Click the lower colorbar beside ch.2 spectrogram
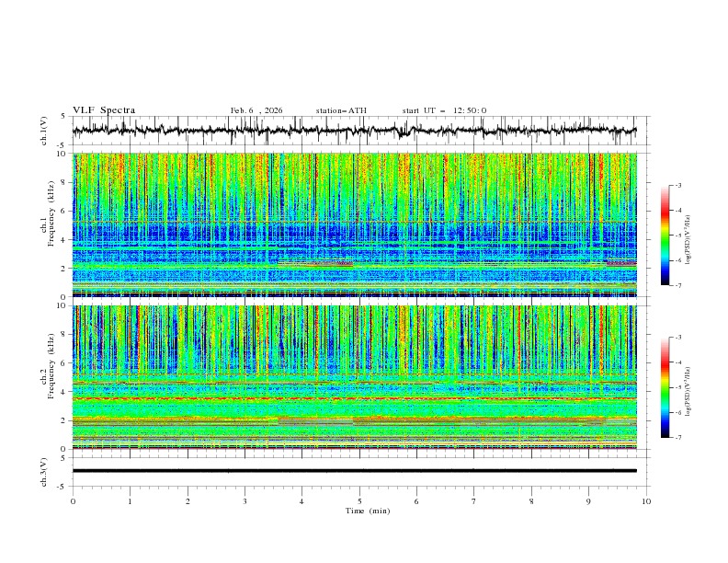 (665, 387)
